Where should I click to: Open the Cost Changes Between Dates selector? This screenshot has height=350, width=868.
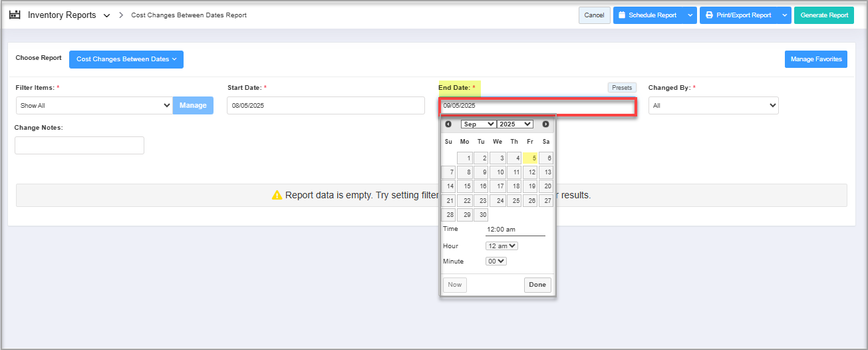point(126,59)
